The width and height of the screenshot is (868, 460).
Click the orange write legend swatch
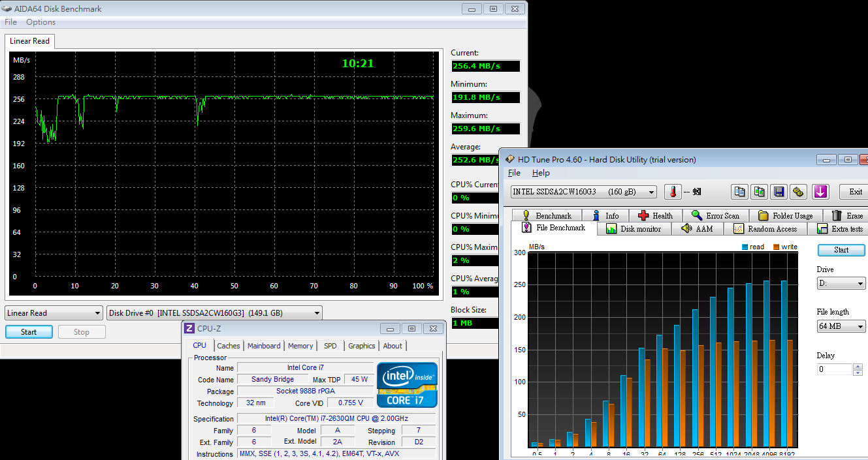pos(777,247)
